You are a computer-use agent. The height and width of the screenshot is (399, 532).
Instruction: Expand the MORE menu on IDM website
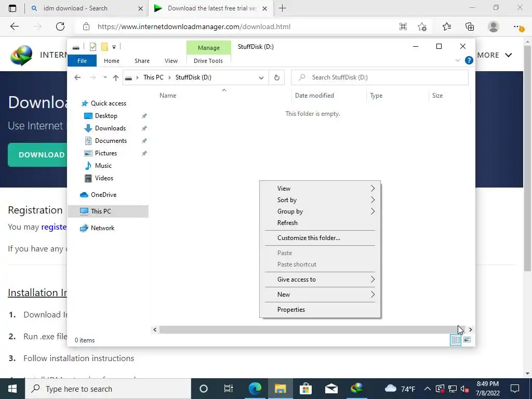(495, 55)
